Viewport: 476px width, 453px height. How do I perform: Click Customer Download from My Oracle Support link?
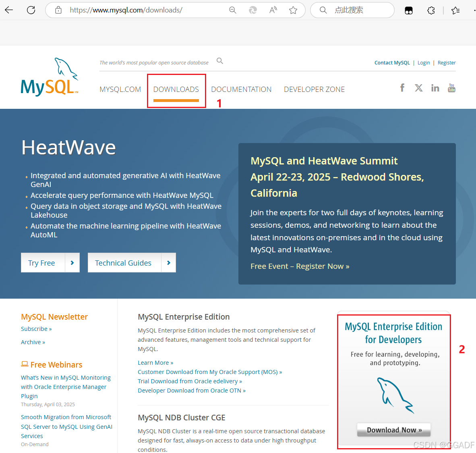point(210,372)
